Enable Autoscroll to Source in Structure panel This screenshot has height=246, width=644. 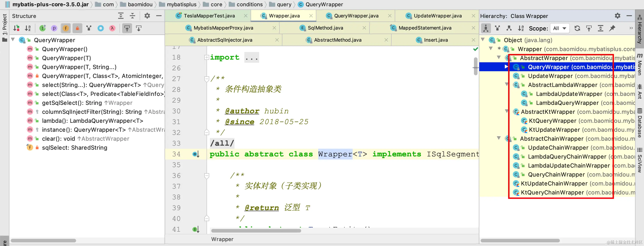pyautogui.click(x=127, y=28)
